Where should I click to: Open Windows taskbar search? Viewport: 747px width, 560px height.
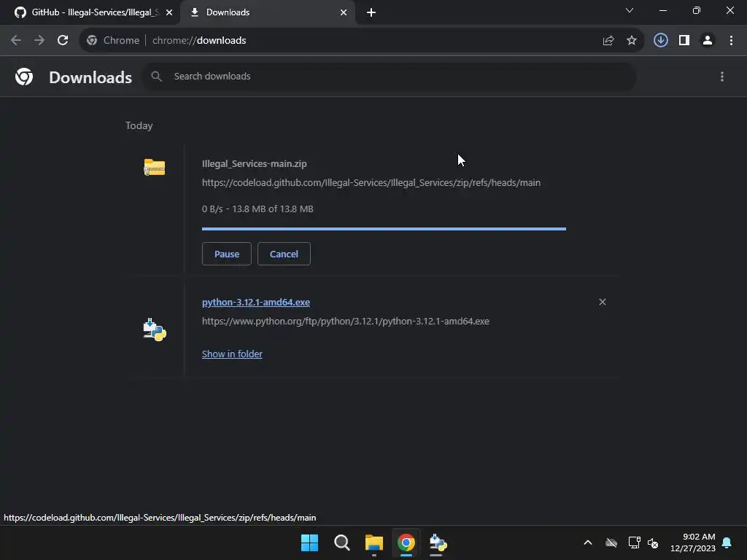[342, 542]
